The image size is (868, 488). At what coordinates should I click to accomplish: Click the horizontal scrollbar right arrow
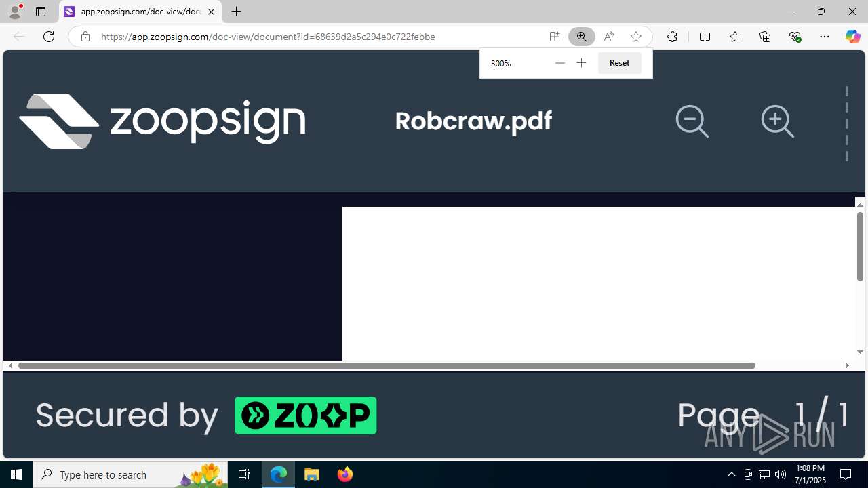[846, 365]
